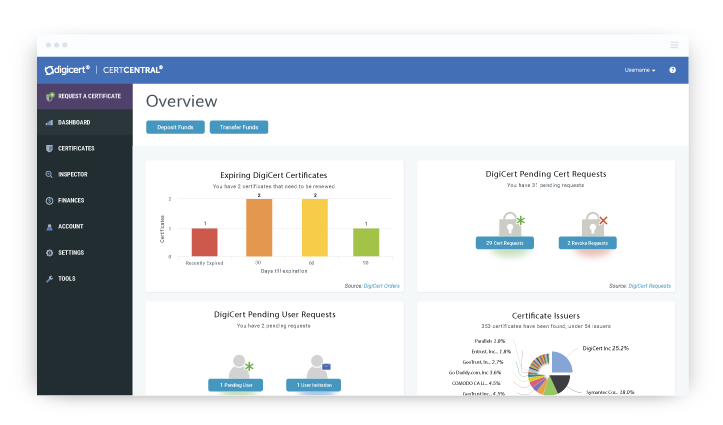Go to the Inspector menu item

tap(73, 174)
